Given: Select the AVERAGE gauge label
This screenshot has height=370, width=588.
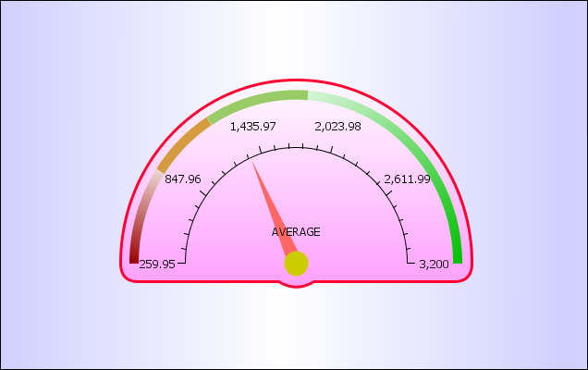Looking at the screenshot, I should point(296,232).
